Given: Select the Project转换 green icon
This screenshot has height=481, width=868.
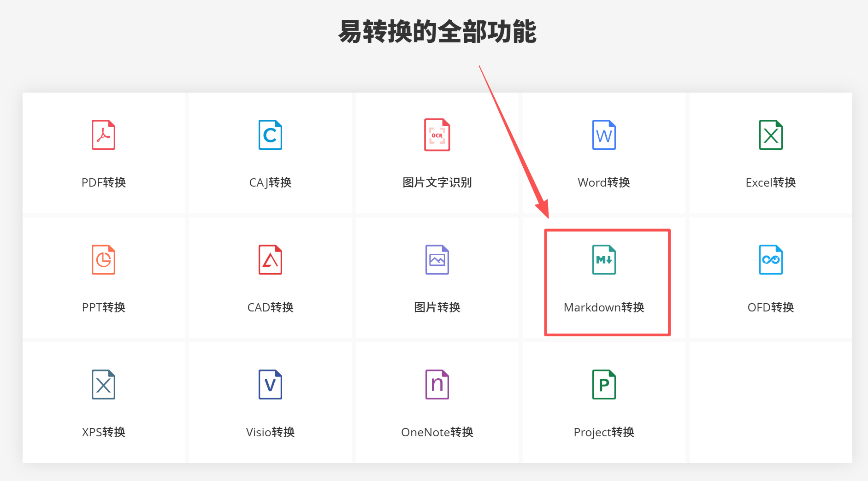Looking at the screenshot, I should [x=603, y=384].
